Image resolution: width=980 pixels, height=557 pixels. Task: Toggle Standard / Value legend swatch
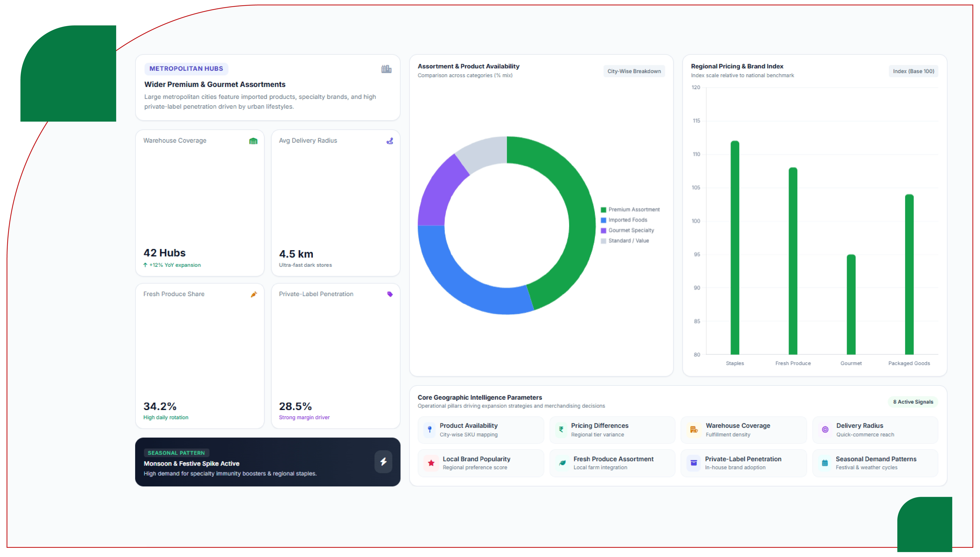(x=603, y=241)
